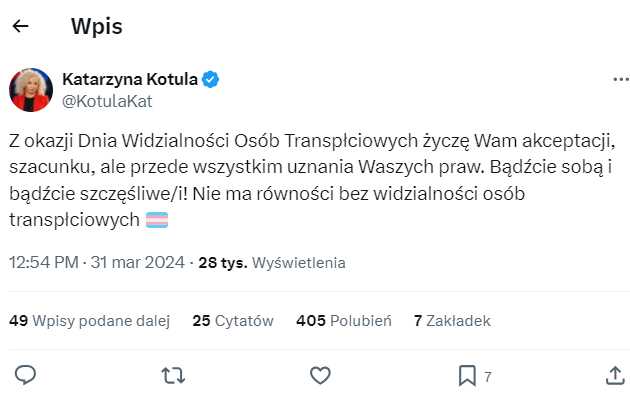Image resolution: width=630 pixels, height=398 pixels.
Task: Show the 405 Polubień list
Action: [x=344, y=320]
